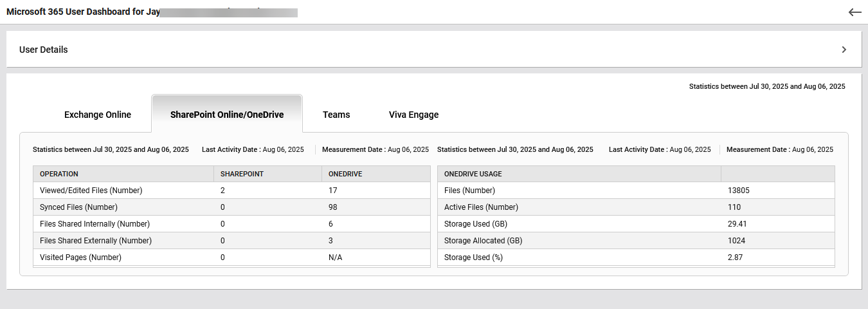Click the Microsoft 365 User Dashboard title
Viewport: 868px width, 309px height.
pyautogui.click(x=83, y=12)
